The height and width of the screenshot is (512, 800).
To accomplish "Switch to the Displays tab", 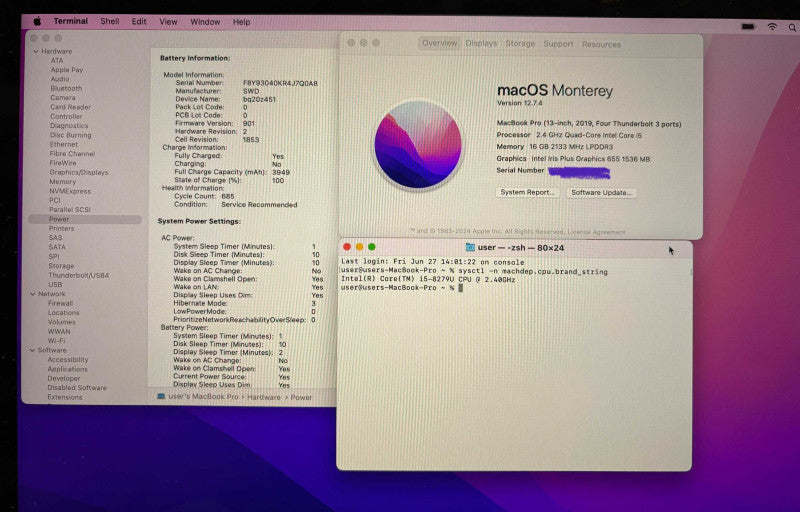I will pos(481,43).
